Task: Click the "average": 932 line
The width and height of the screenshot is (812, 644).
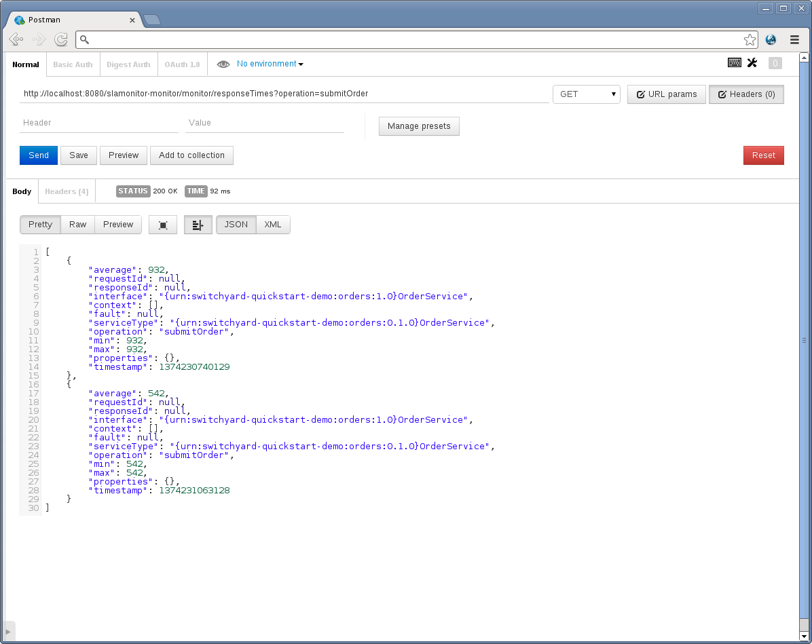Action: 128,270
